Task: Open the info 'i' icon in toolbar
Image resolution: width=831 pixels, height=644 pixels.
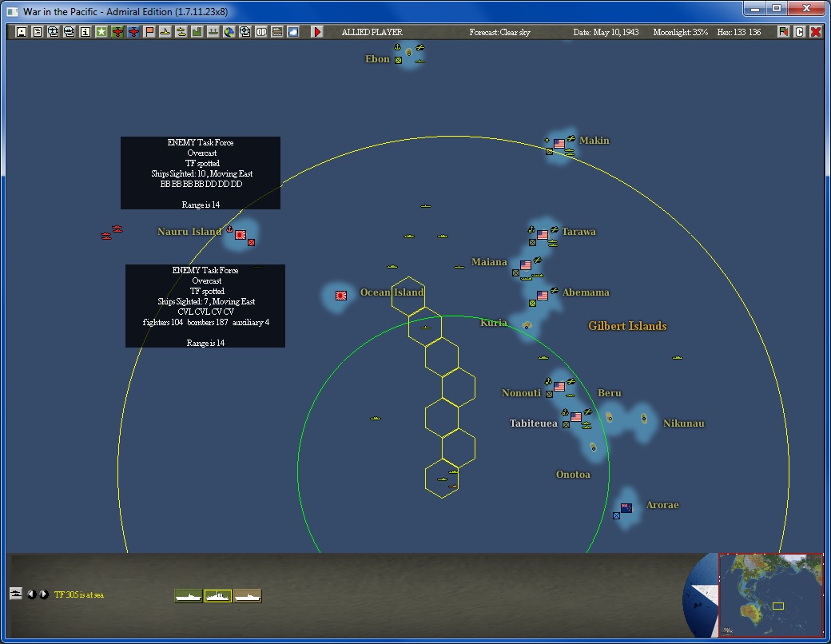Action: (85, 32)
